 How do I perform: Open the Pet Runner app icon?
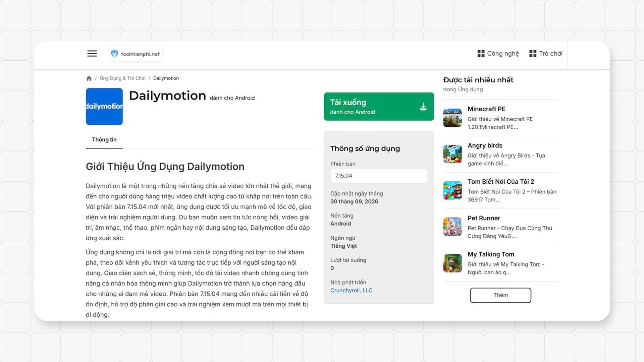pyautogui.click(x=452, y=227)
